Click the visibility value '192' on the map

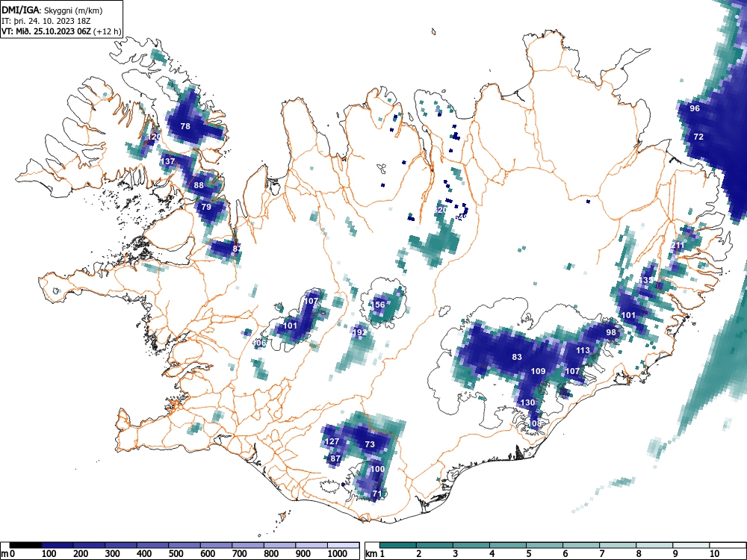click(360, 332)
